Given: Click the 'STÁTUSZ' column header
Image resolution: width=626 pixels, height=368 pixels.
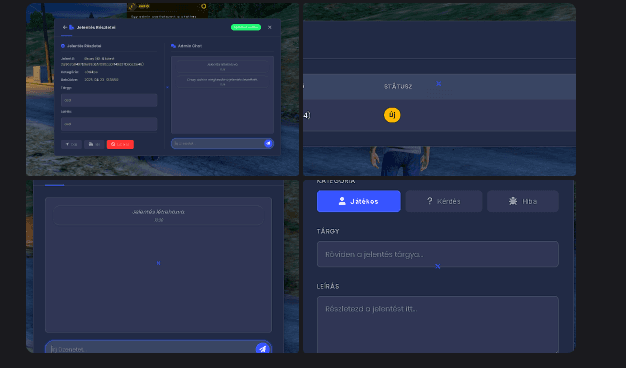Looking at the screenshot, I should pyautogui.click(x=398, y=87).
